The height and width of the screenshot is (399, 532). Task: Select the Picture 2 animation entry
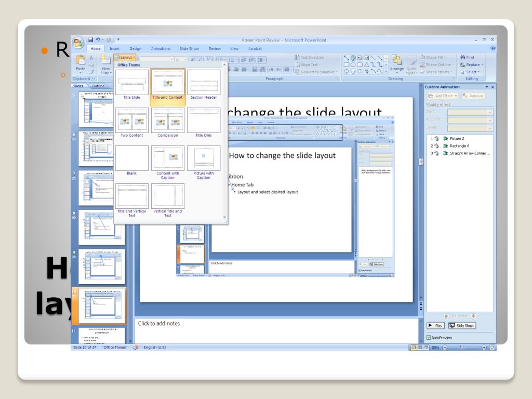click(x=459, y=138)
